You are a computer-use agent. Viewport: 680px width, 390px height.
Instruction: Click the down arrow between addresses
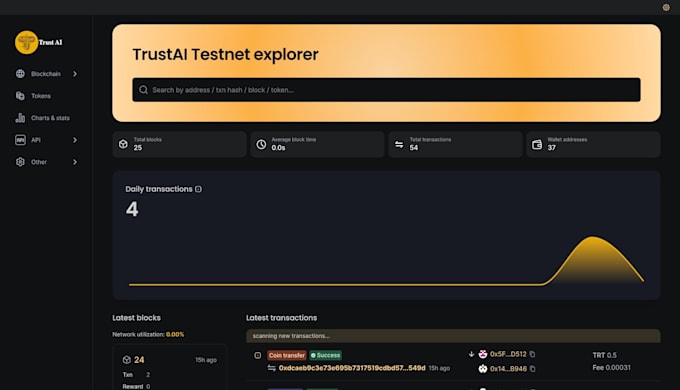tap(471, 354)
